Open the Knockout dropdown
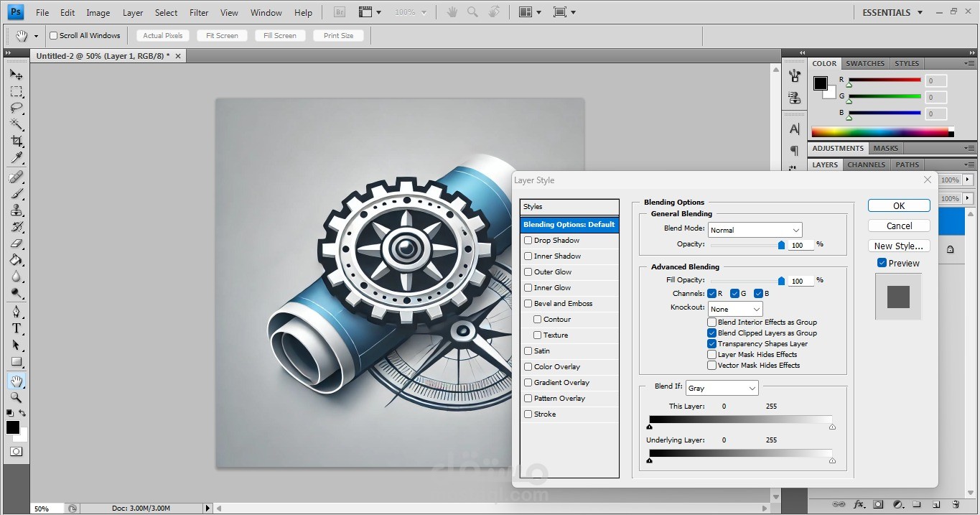 735,309
